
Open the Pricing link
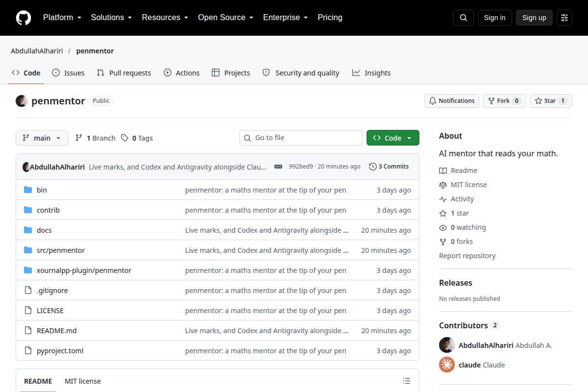(330, 18)
